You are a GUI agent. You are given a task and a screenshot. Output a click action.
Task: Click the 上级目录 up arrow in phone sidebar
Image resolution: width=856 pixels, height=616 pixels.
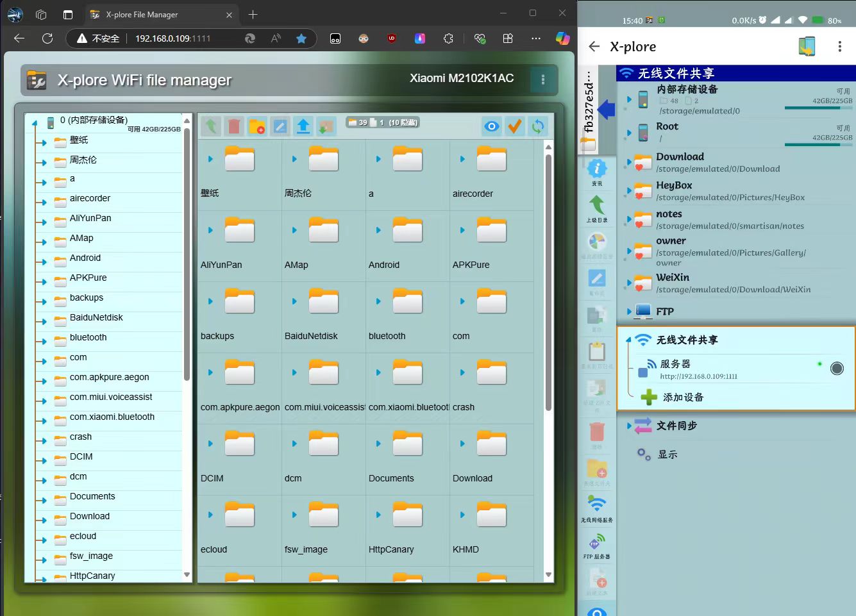coord(597,209)
